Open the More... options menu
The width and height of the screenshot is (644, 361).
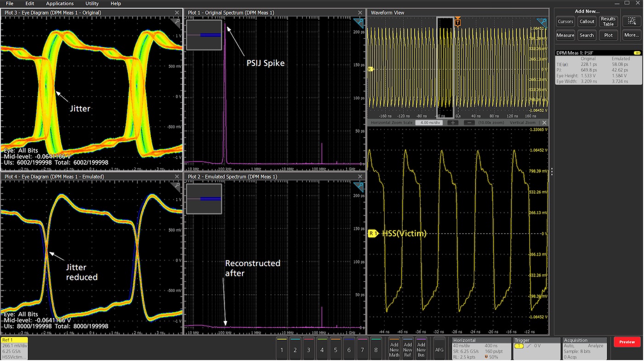631,35
